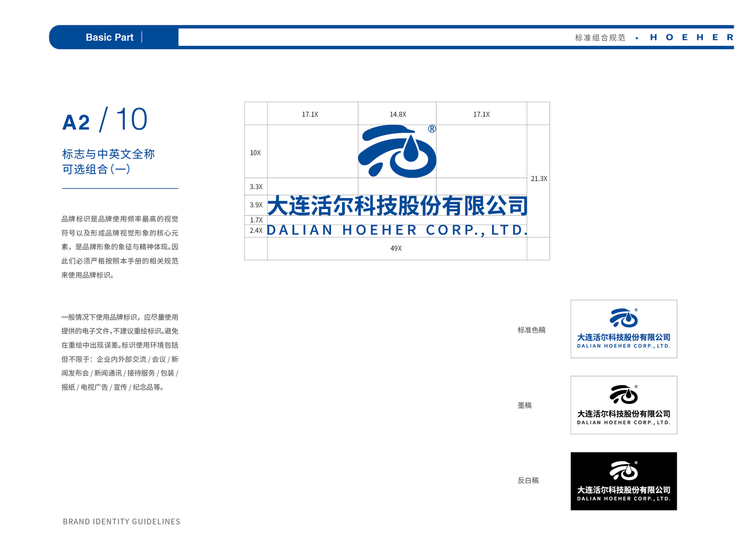The image size is (756, 557).
Task: Click the title 标志与中英文全称
Action: [x=108, y=154]
